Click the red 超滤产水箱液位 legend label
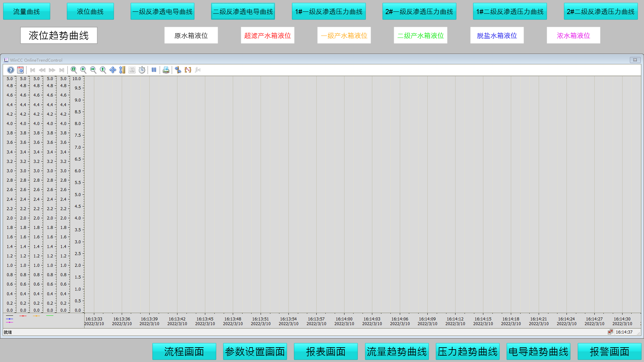This screenshot has height=362, width=644. (267, 36)
